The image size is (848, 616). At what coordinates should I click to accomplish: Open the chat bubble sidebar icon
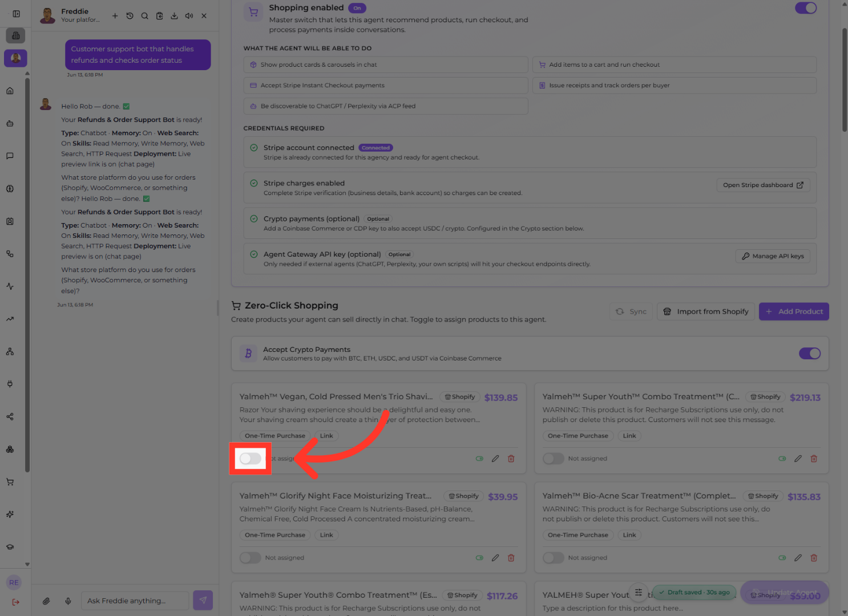10,156
